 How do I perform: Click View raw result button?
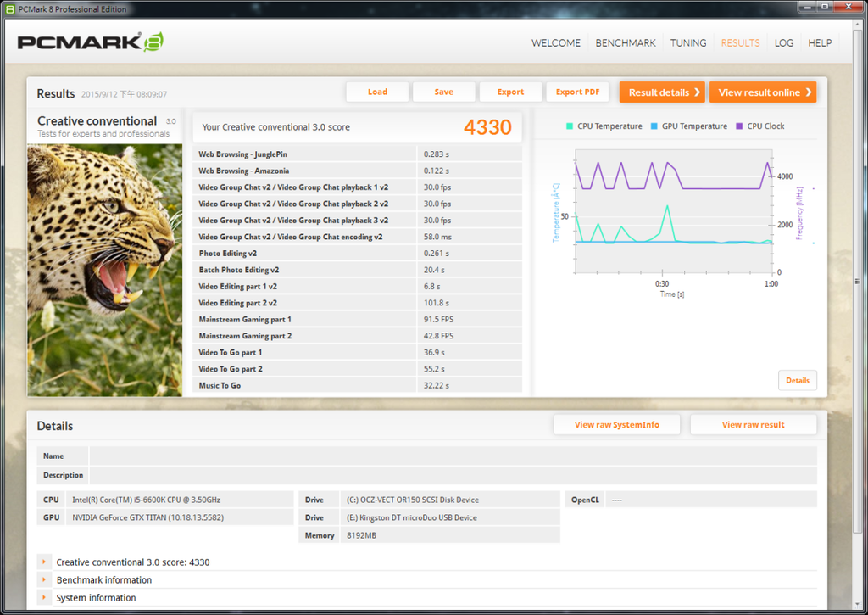[753, 425]
